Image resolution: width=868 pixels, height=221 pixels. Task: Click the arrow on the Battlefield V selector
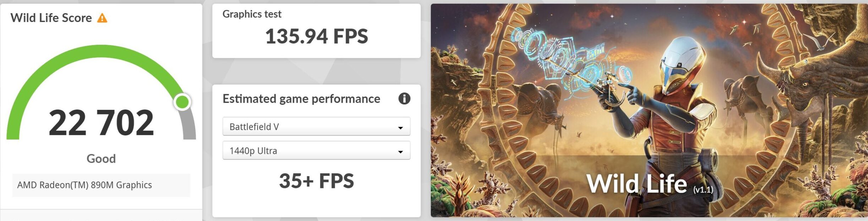click(400, 128)
